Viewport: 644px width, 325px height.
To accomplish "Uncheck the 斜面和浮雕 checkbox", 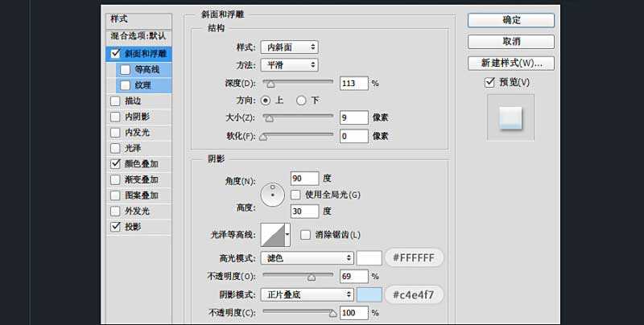I will click(116, 54).
